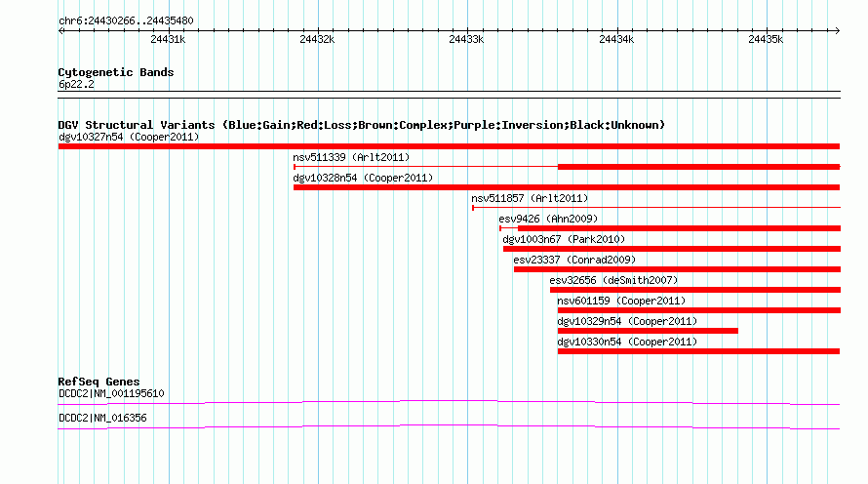868x484 pixels.
Task: Click the magenta line of DCDC2|NM_001195610
Action: [449, 402]
